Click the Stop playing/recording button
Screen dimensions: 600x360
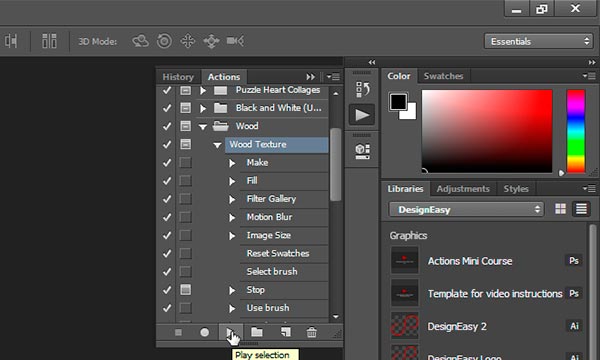(178, 332)
